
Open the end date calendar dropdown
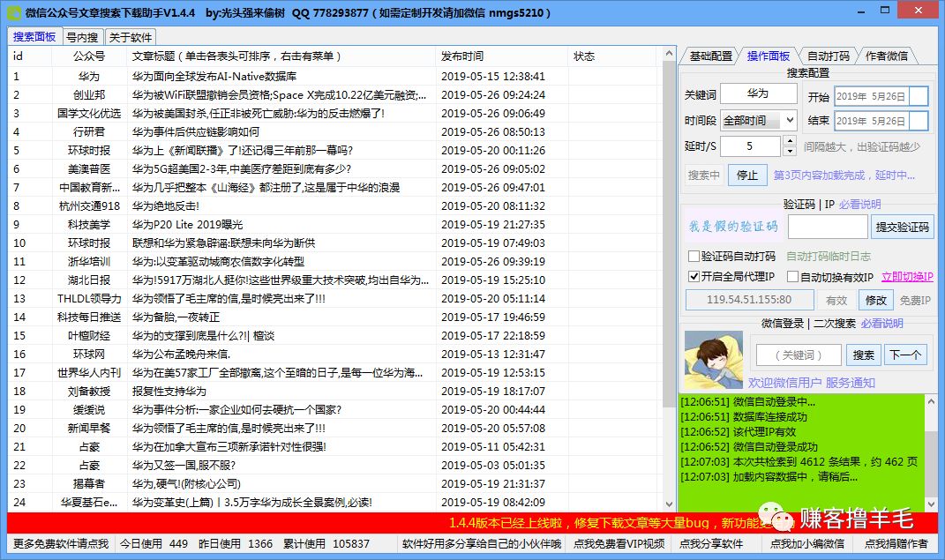919,121
